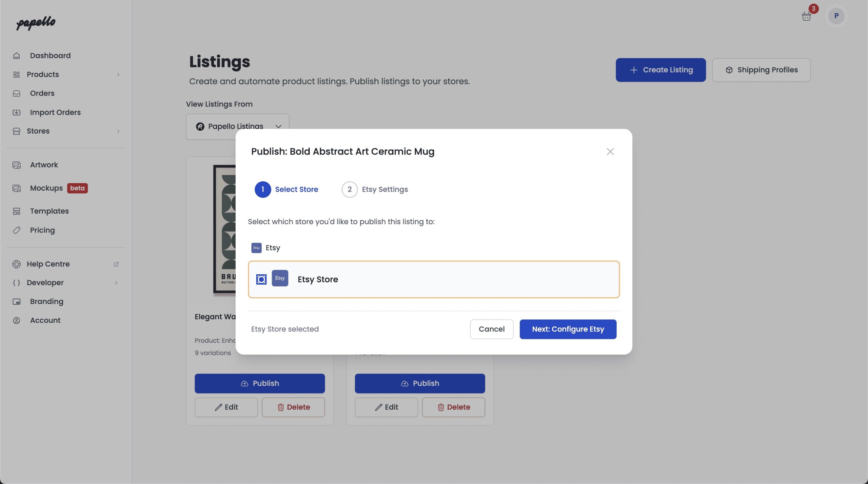Image resolution: width=868 pixels, height=484 pixels.
Task: Click the Etsy logo in store row
Action: (x=280, y=278)
